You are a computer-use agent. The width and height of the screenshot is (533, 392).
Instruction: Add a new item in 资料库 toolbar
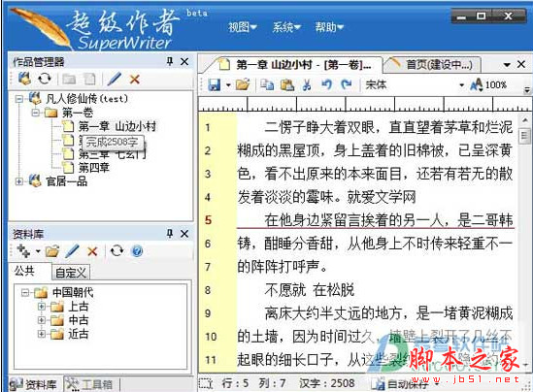24,251
